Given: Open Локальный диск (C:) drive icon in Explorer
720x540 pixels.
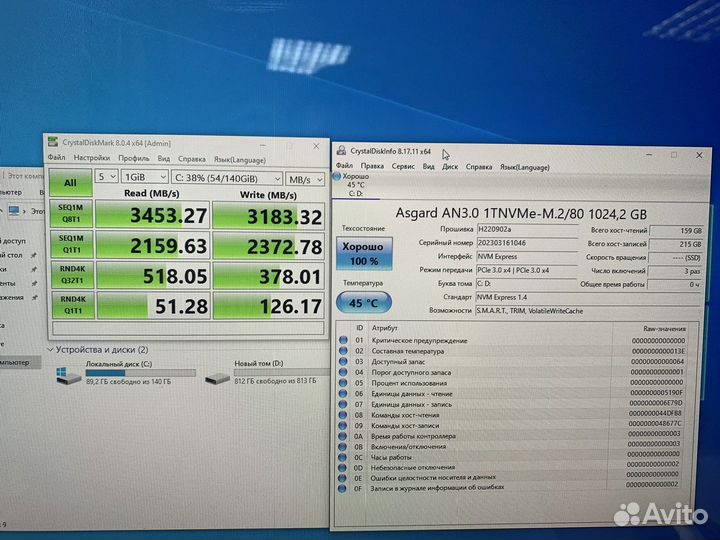Looking at the screenshot, I should 68,375.
